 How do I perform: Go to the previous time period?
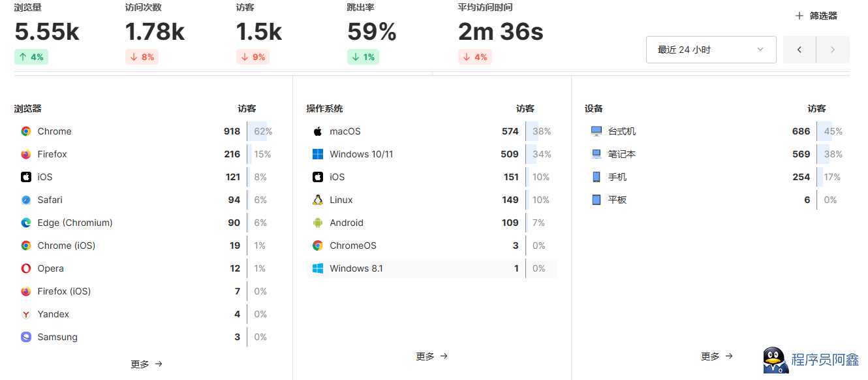[799, 50]
